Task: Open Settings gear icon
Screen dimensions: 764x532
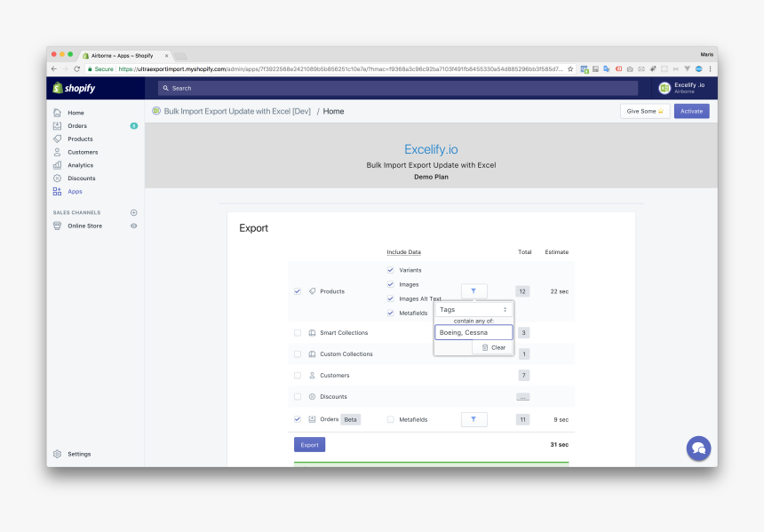Action: 57,454
